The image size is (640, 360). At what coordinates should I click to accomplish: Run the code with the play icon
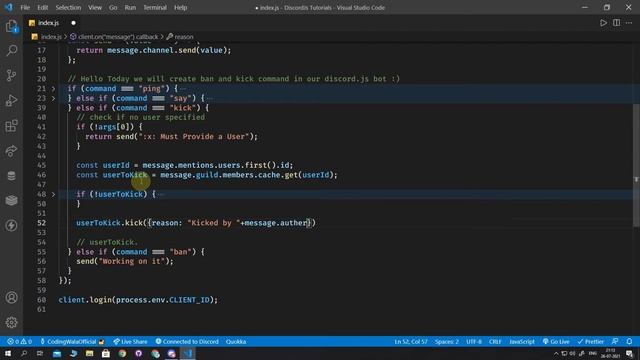[x=603, y=23]
